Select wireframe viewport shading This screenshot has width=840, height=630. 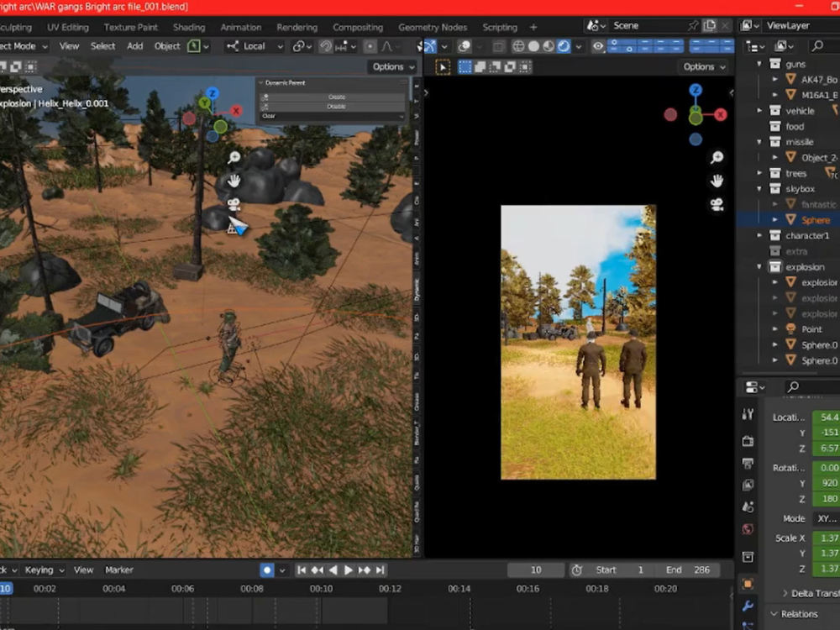[518, 46]
